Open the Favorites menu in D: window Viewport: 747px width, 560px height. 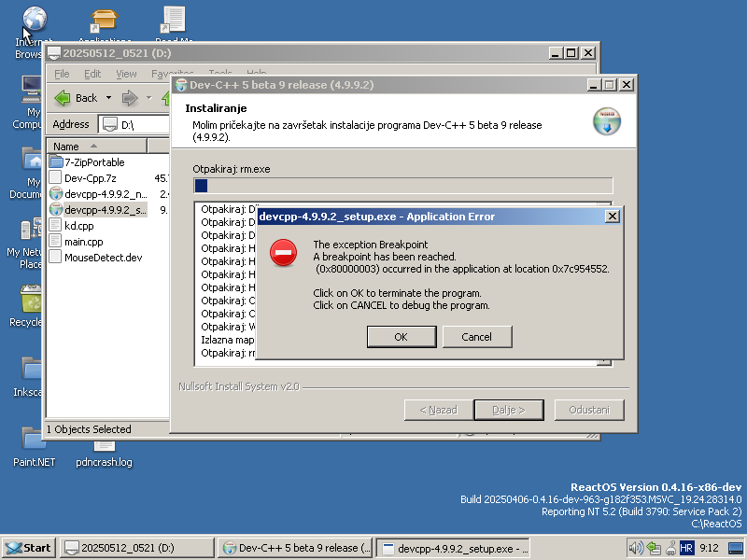tap(173, 74)
